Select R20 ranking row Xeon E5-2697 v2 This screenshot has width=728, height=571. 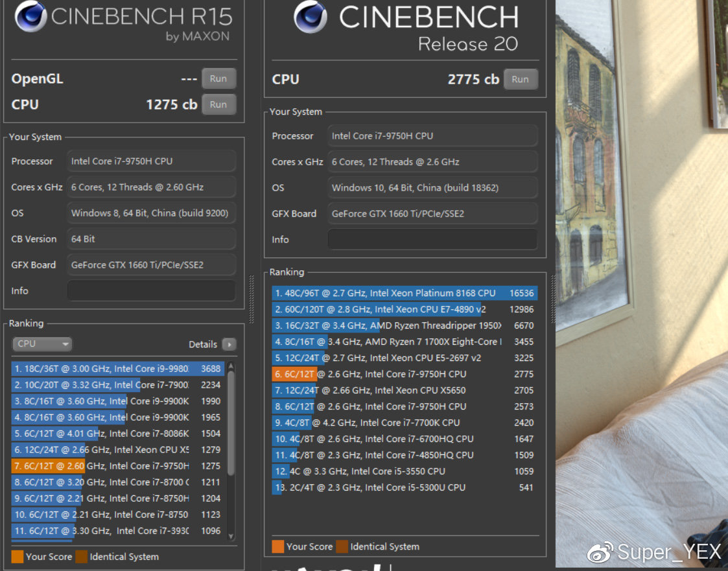coord(405,358)
